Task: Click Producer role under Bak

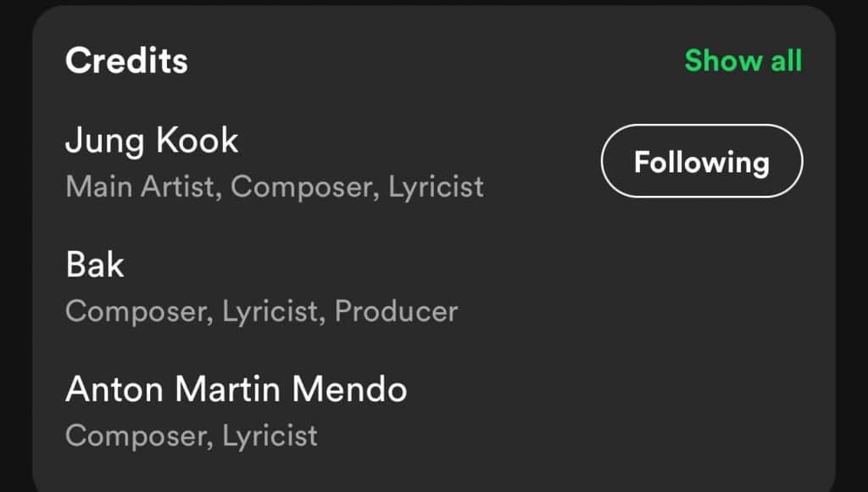Action: tap(396, 311)
